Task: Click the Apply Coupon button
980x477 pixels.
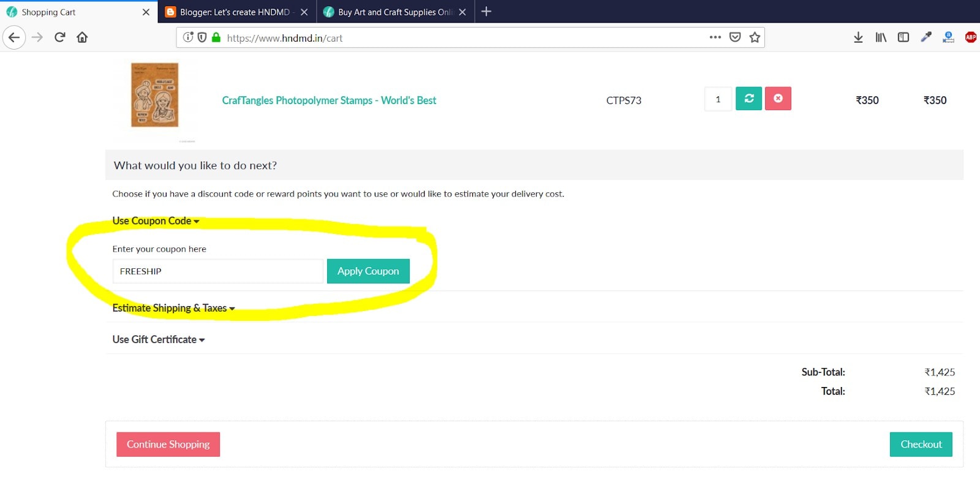Action: click(x=368, y=271)
